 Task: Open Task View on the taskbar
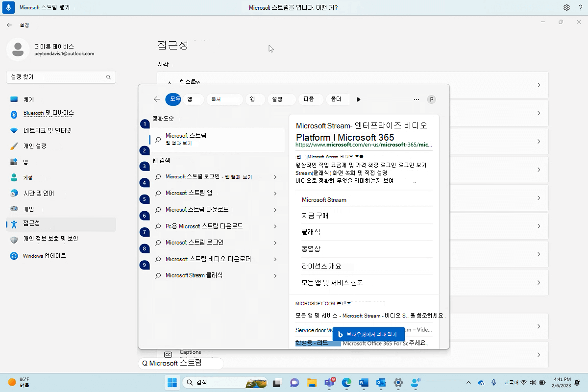click(277, 383)
